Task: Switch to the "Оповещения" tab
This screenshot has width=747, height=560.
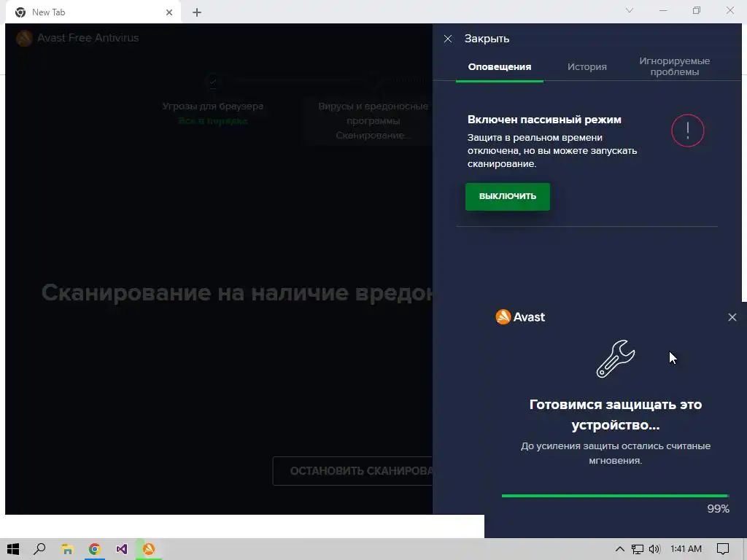Action: [x=499, y=66]
